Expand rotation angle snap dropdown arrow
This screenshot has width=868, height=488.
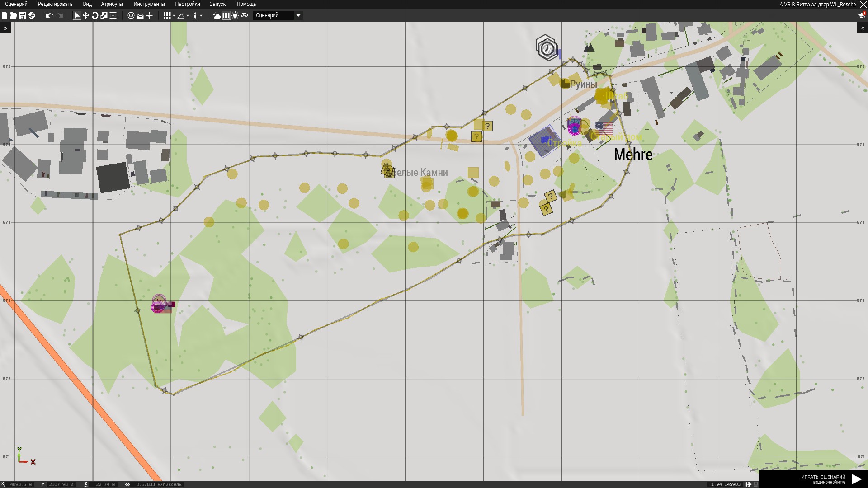click(188, 16)
